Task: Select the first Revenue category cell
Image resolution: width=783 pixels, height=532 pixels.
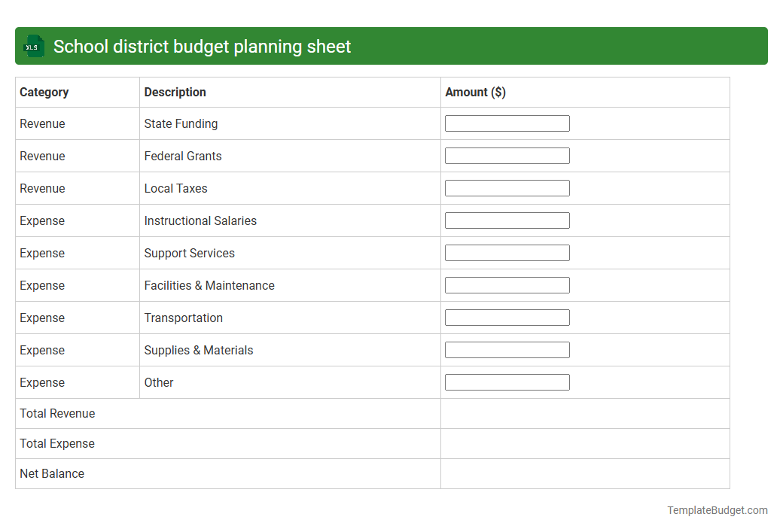Action: (x=41, y=123)
